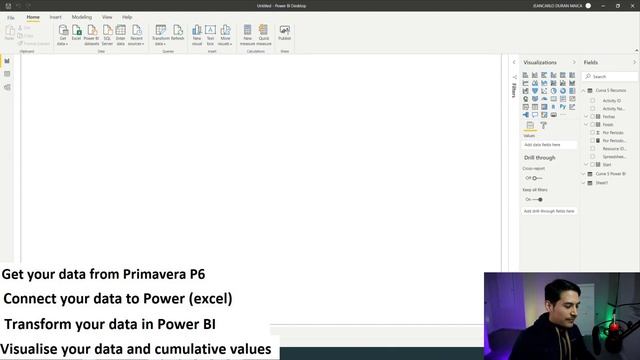Switch to the Modeling ribbon tab
Image resolution: width=640 pixels, height=360 pixels.
point(82,17)
